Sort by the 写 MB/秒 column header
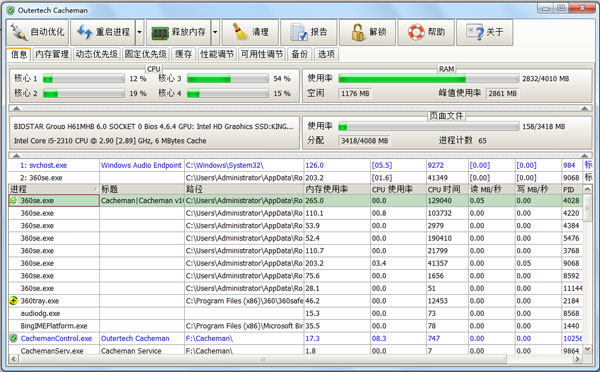The width and height of the screenshot is (600, 372). [x=538, y=189]
